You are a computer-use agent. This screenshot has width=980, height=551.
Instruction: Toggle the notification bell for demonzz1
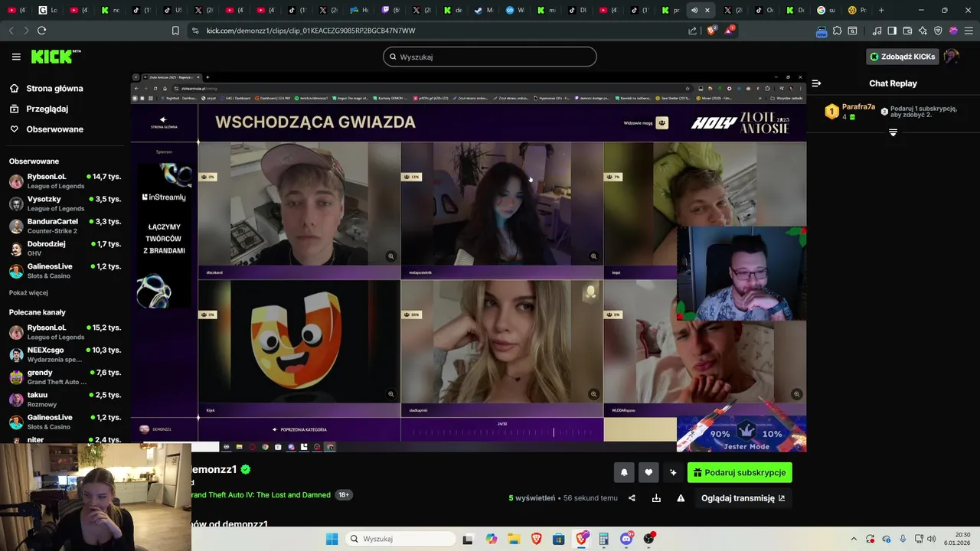click(624, 473)
